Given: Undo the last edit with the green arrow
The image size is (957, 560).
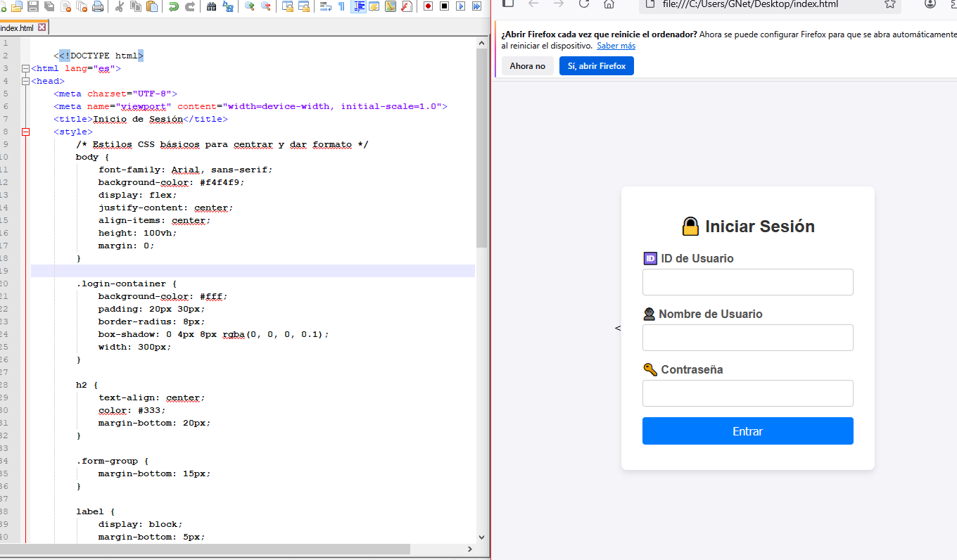Looking at the screenshot, I should point(173,6).
